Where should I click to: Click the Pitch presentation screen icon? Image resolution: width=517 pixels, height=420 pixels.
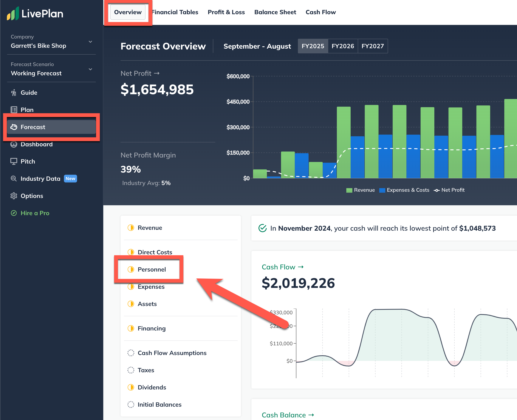[14, 161]
